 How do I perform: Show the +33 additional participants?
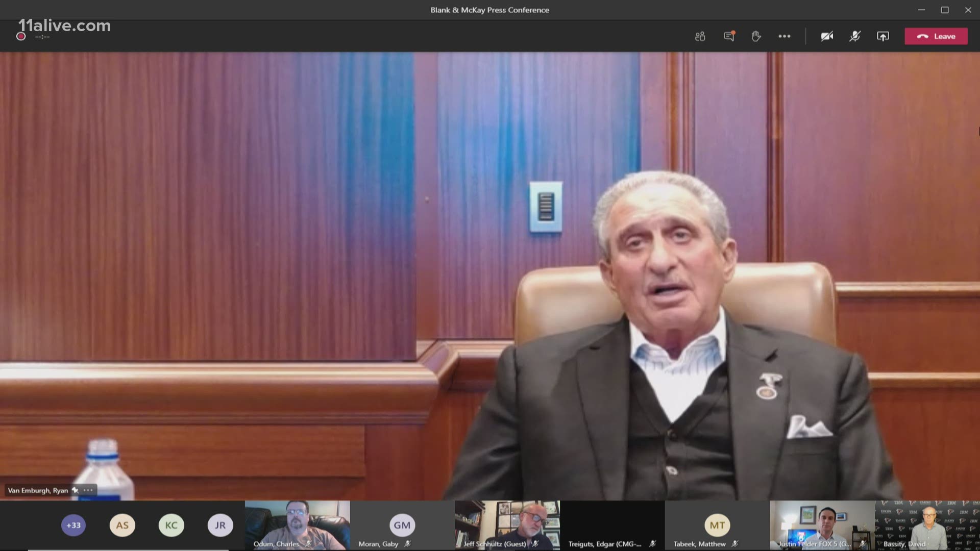coord(73,525)
